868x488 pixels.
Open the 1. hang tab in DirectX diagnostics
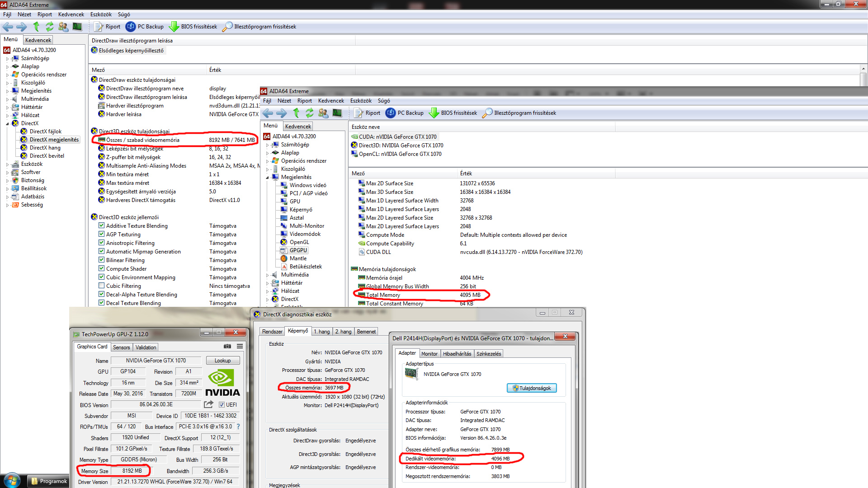click(x=322, y=331)
